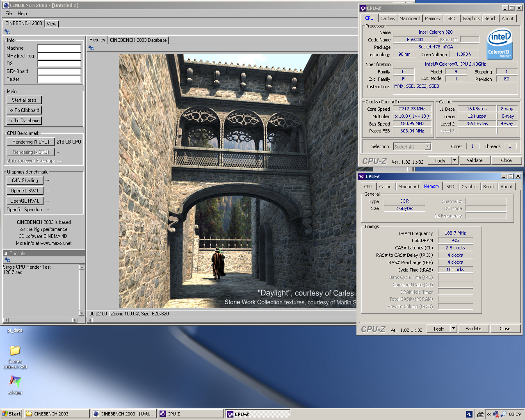Click the DRAM Frequency value 188.7 MHz
Screen dimensions: 525x420
tap(455, 233)
